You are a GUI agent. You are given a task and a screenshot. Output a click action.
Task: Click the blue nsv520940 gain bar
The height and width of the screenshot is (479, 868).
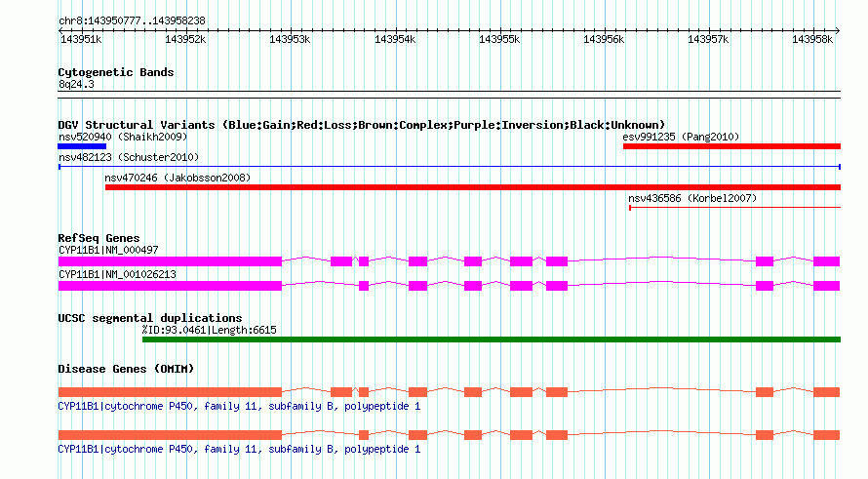pyautogui.click(x=82, y=146)
